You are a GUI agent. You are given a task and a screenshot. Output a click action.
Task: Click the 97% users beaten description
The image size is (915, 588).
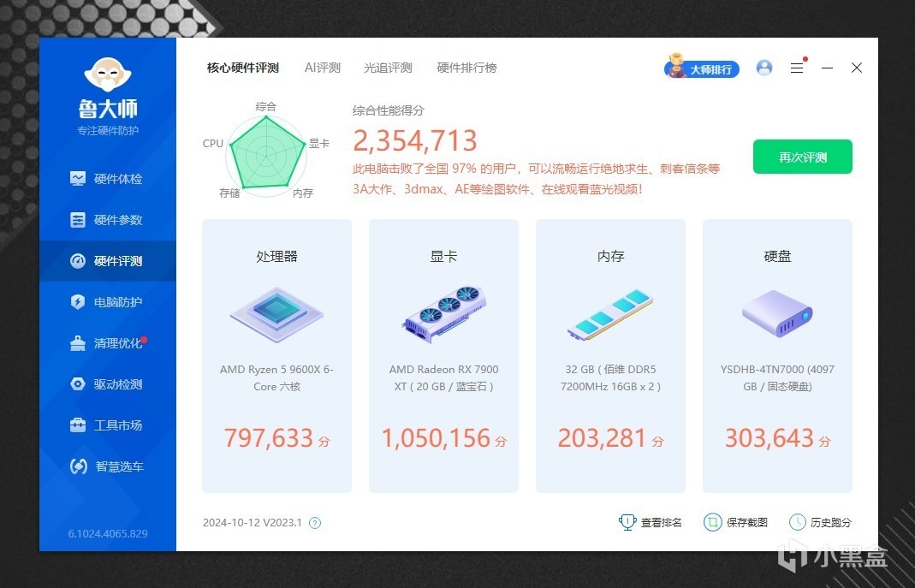pos(537,179)
